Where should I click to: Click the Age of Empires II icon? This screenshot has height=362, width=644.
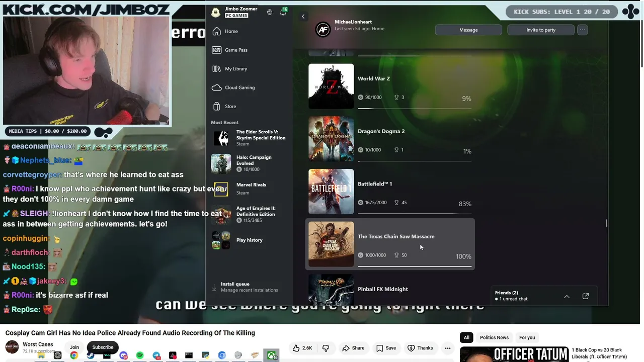coord(221,214)
